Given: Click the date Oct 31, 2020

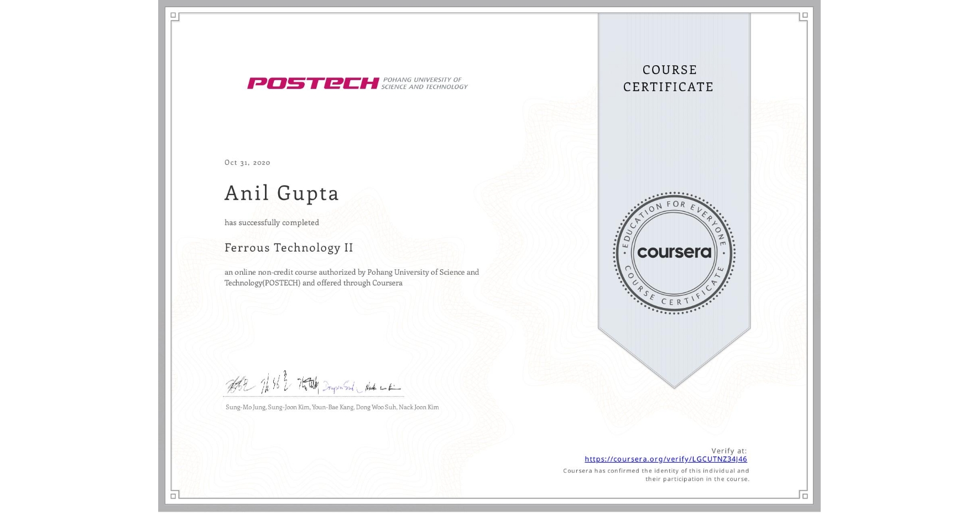Looking at the screenshot, I should [x=247, y=162].
